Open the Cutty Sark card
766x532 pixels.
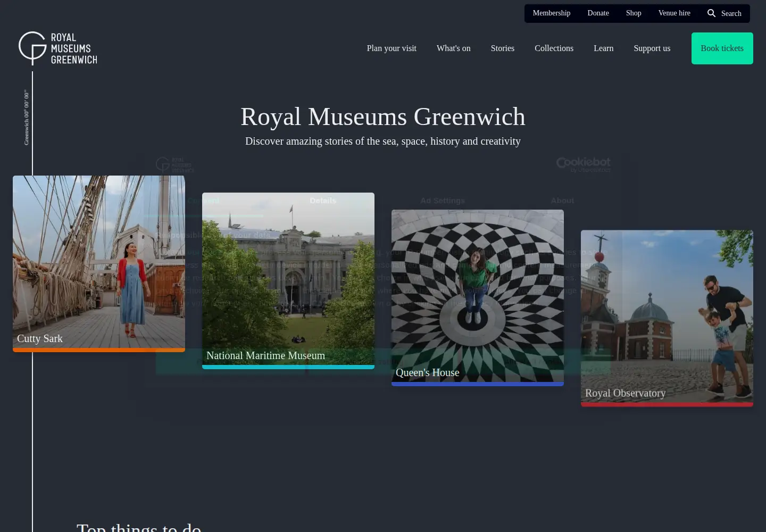pyautogui.click(x=99, y=264)
